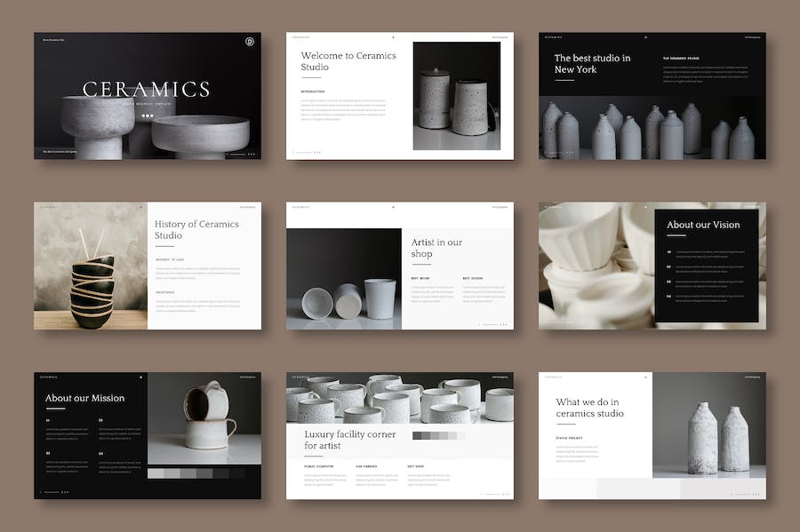Click the gray color palette strip on the Mission slide
The image size is (800, 532).
tap(196, 473)
